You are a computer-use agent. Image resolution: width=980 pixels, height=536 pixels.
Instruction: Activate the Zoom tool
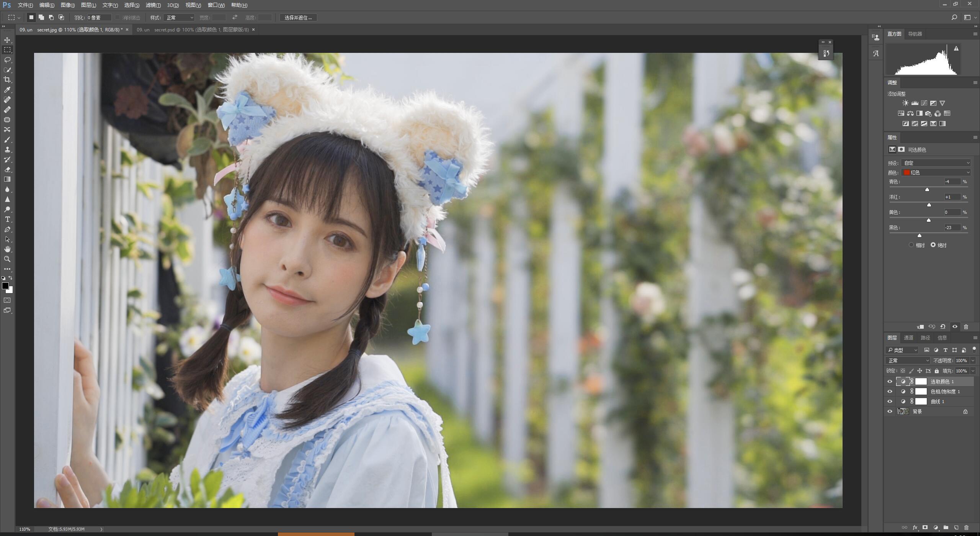[x=7, y=259]
